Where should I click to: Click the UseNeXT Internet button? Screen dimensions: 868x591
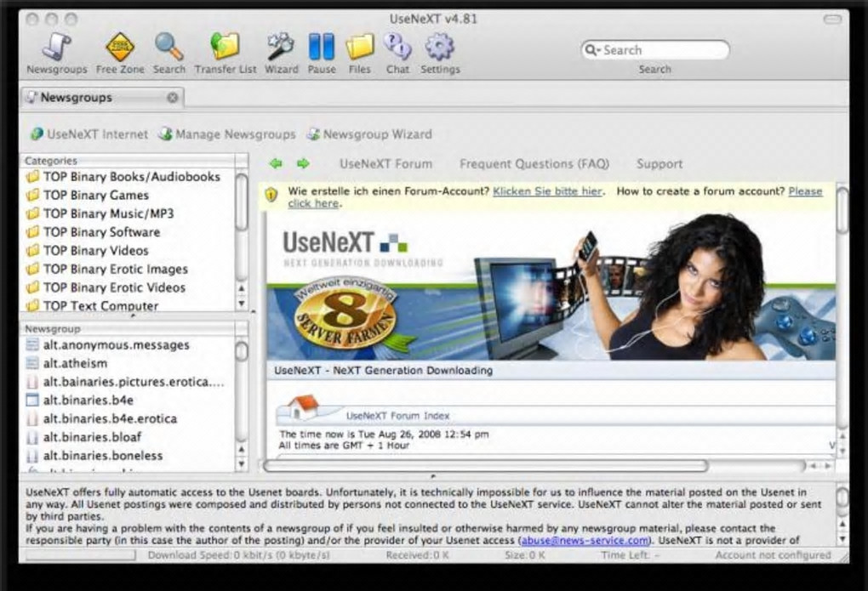click(x=89, y=134)
